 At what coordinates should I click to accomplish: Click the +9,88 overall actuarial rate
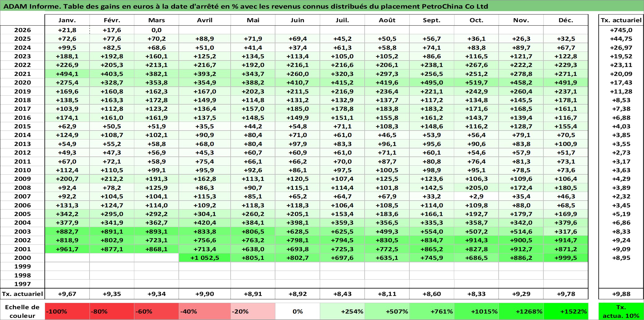click(621, 294)
